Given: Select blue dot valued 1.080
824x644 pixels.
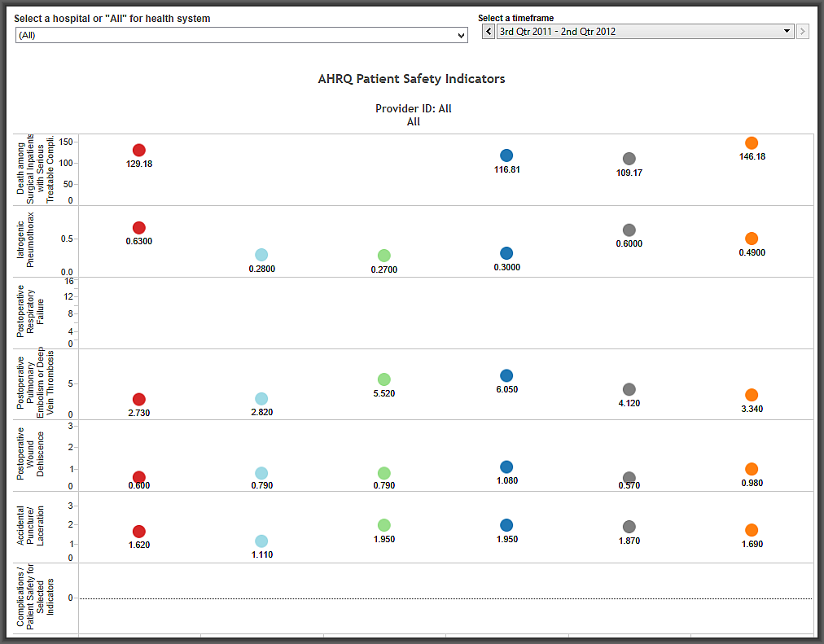Looking at the screenshot, I should [x=506, y=467].
